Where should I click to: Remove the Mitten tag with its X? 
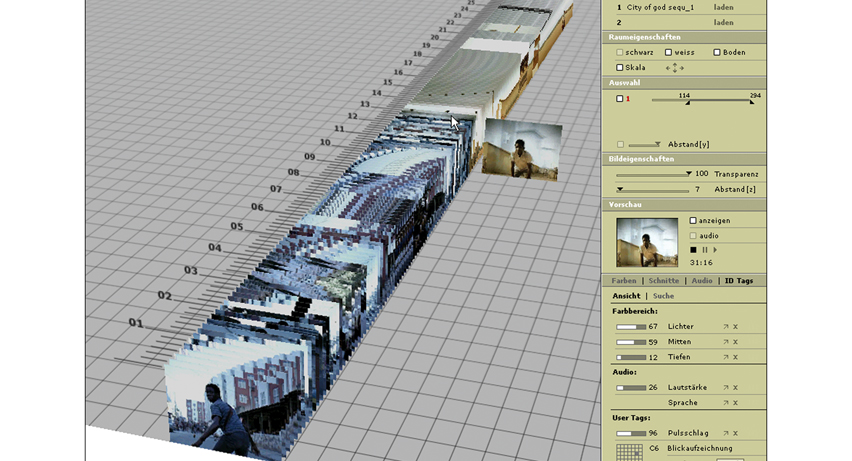[x=735, y=342]
